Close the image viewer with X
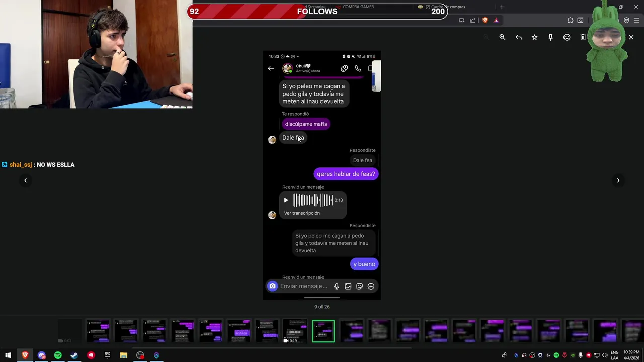 pos(631,37)
